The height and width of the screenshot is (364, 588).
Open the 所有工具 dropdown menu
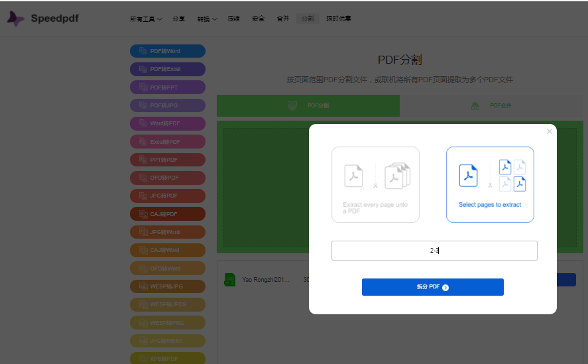[146, 19]
